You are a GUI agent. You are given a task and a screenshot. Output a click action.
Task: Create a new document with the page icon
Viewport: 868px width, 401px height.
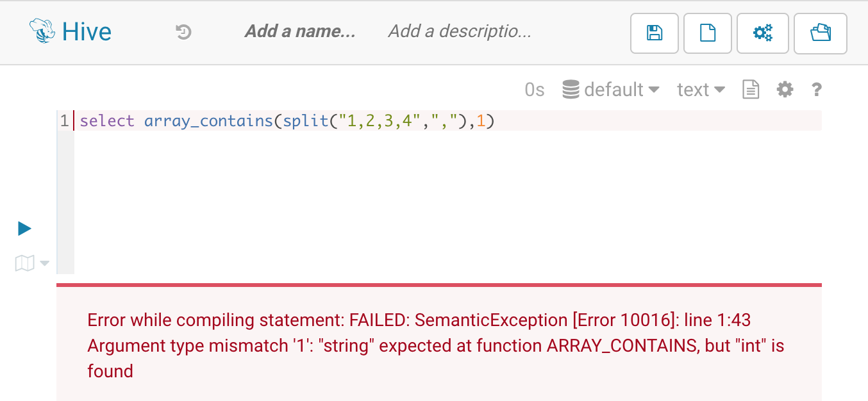coord(708,33)
